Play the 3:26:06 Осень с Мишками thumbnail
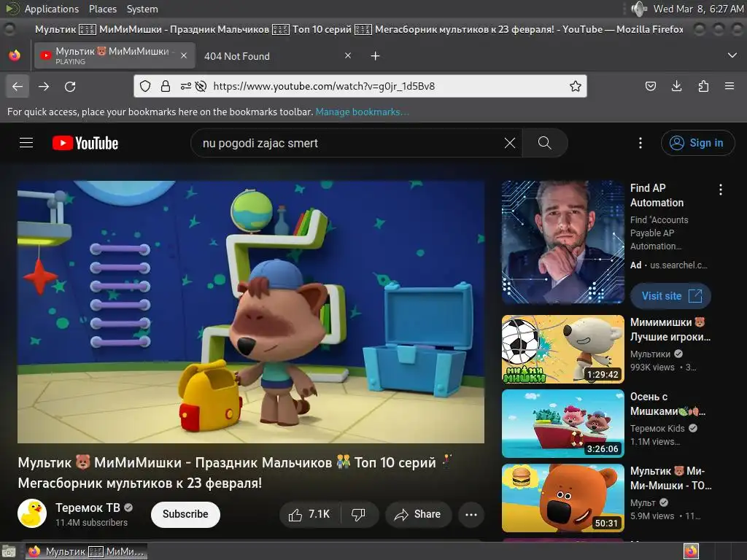747x560 pixels. pyautogui.click(x=562, y=424)
